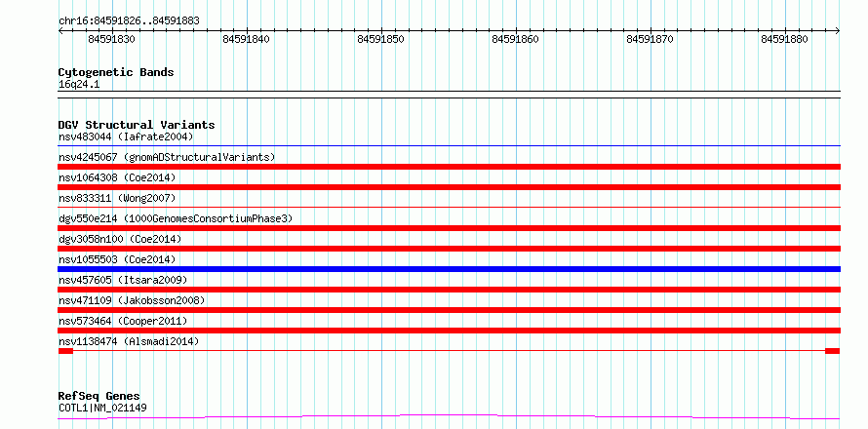Open variant dgv3058n100 (Coe2014) label

(120, 239)
